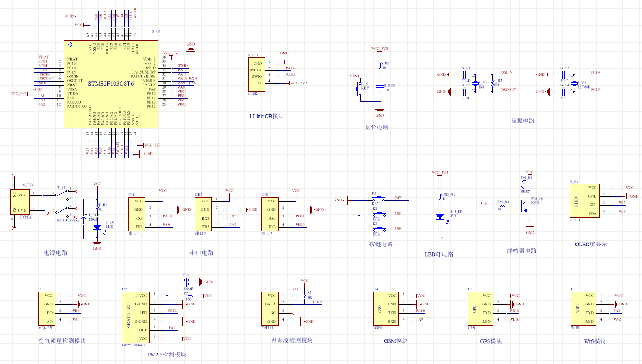Image resolution: width=642 pixels, height=364 pixels.
Task: Click the T_D1 power LED symbol
Action: coord(97,228)
